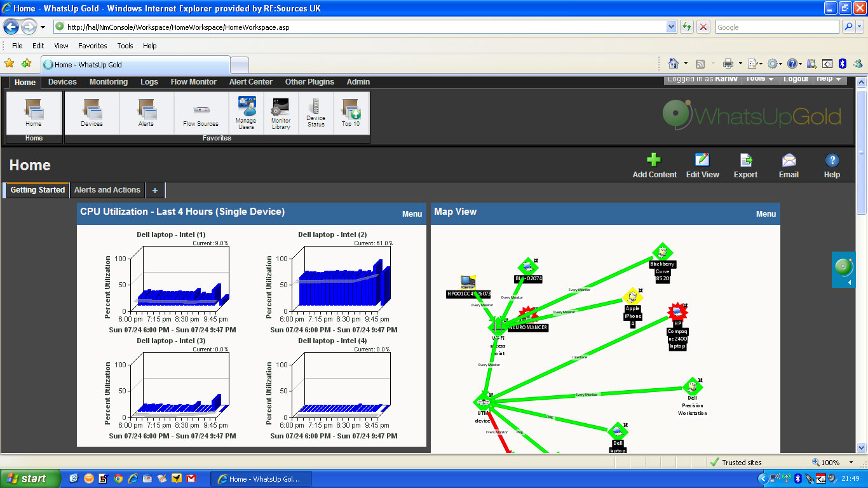The width and height of the screenshot is (868, 488).
Task: Open Favorites Center star icon
Action: pos(10,64)
